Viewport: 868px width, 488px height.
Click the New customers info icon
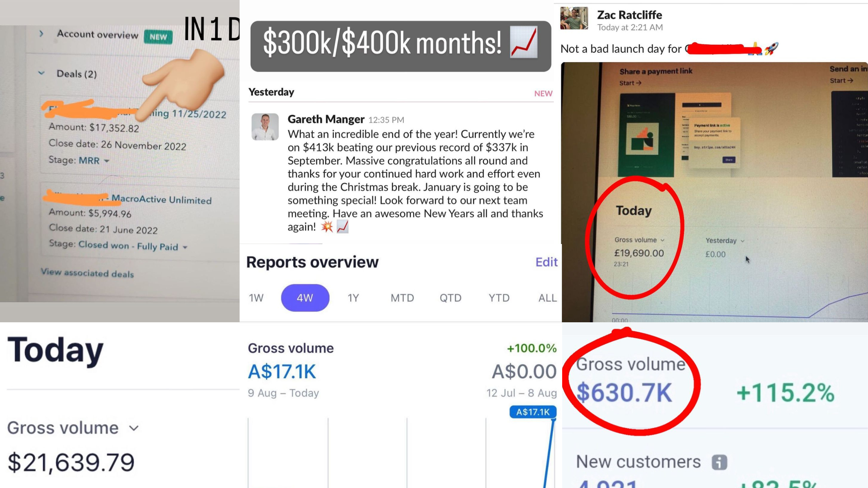pos(719,462)
